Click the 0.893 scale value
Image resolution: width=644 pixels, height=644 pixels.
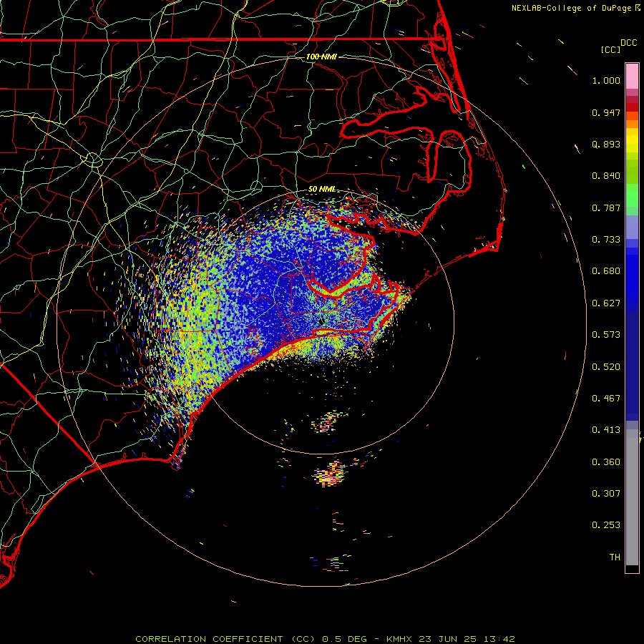point(606,144)
